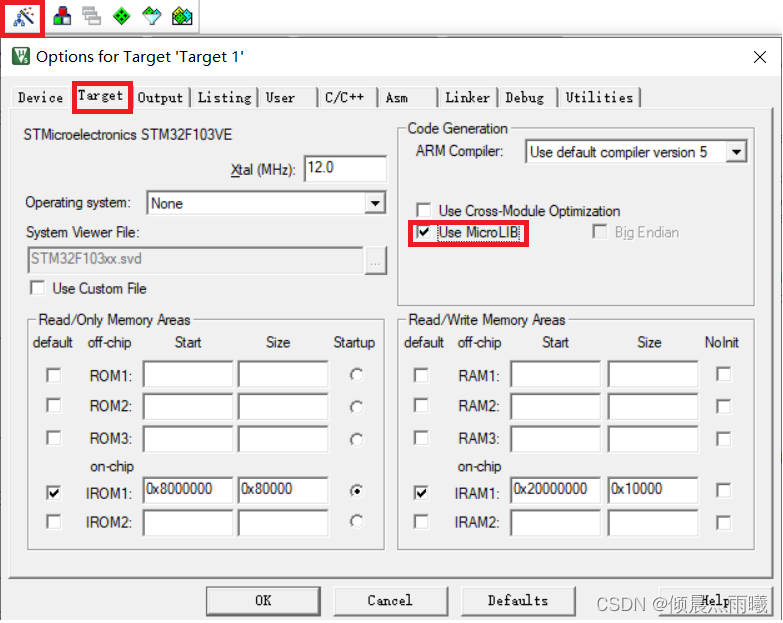Expand the Operating system dropdown

click(x=375, y=203)
